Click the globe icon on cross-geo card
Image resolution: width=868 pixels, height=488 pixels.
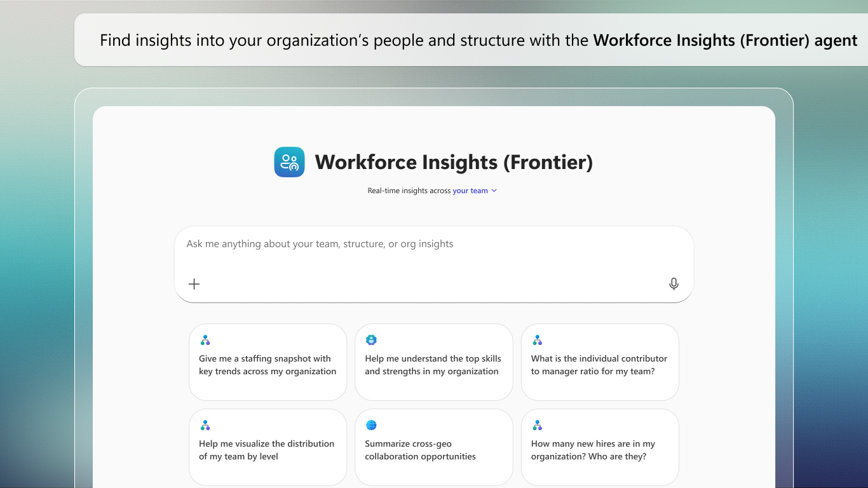[371, 425]
